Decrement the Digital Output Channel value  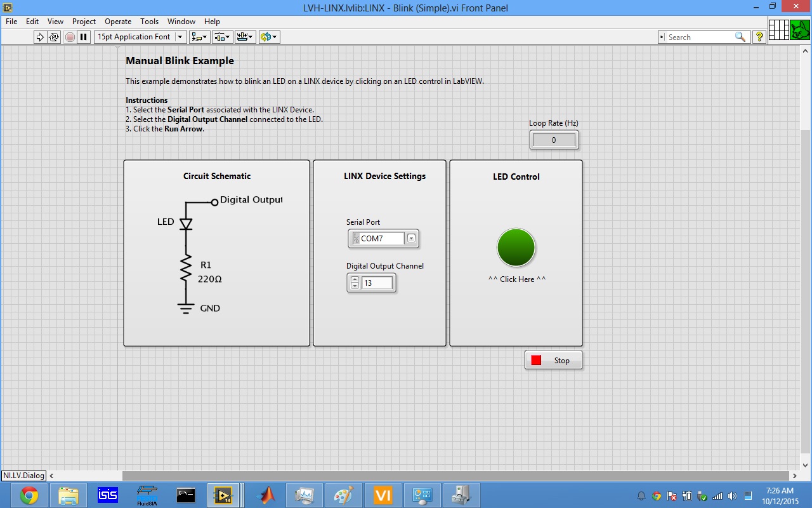(x=355, y=286)
